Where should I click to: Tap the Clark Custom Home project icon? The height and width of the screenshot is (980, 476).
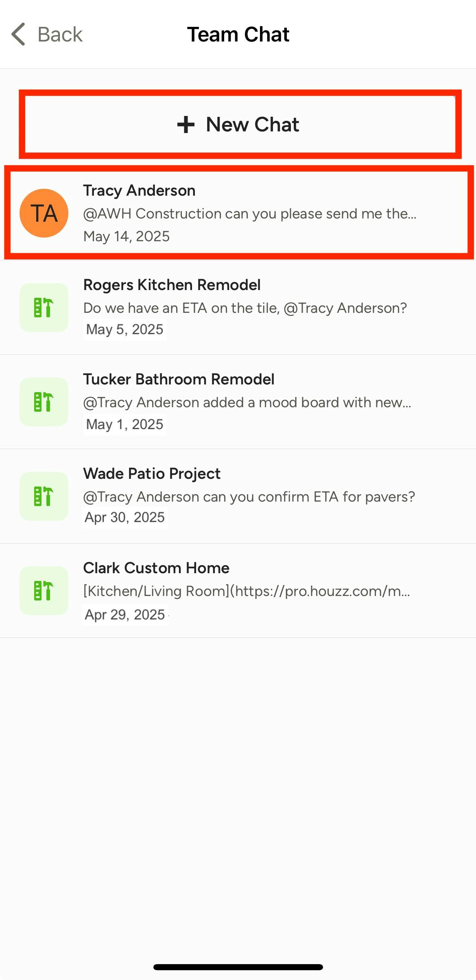44,591
